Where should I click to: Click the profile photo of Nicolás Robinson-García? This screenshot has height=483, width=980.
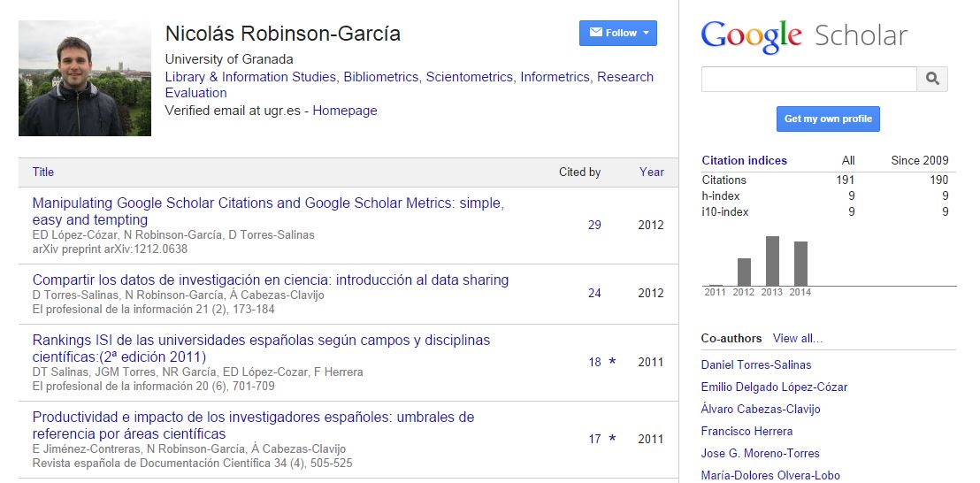click(85, 79)
